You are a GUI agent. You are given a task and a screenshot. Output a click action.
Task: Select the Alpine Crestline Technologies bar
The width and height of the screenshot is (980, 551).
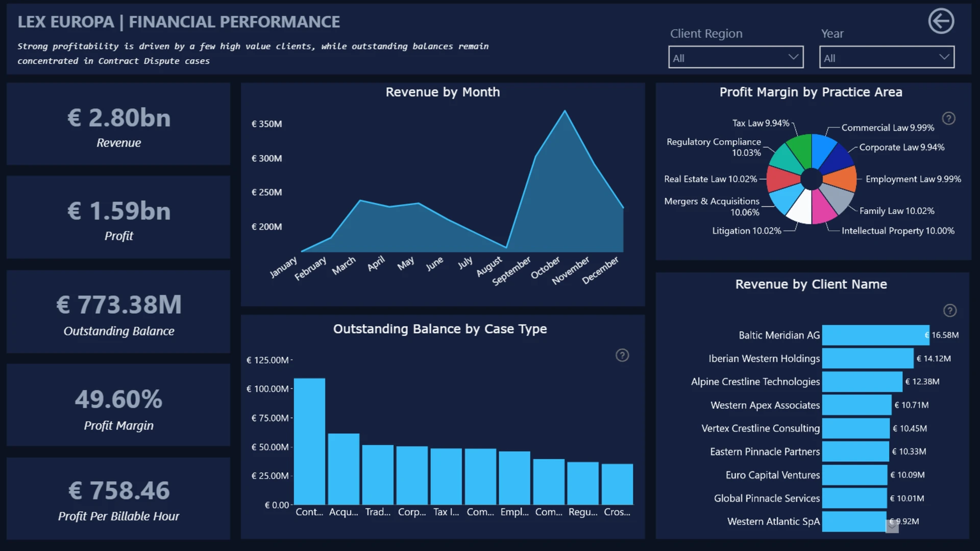862,382
